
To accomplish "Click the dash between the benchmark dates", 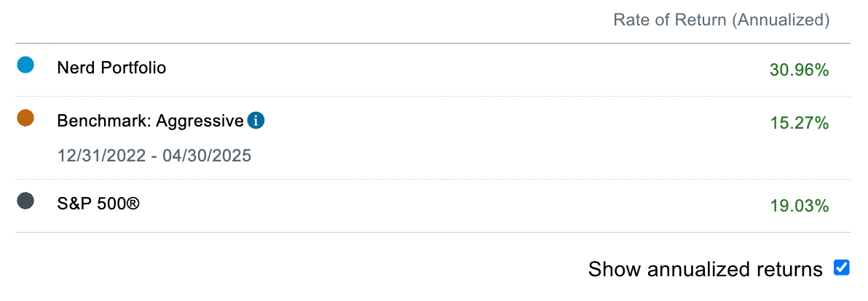I will (x=154, y=156).
